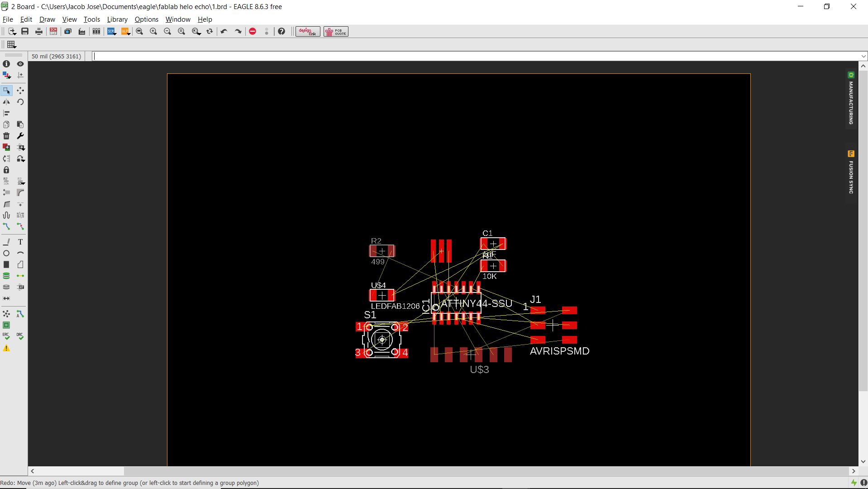Select the Mirror tool

pos(6,102)
